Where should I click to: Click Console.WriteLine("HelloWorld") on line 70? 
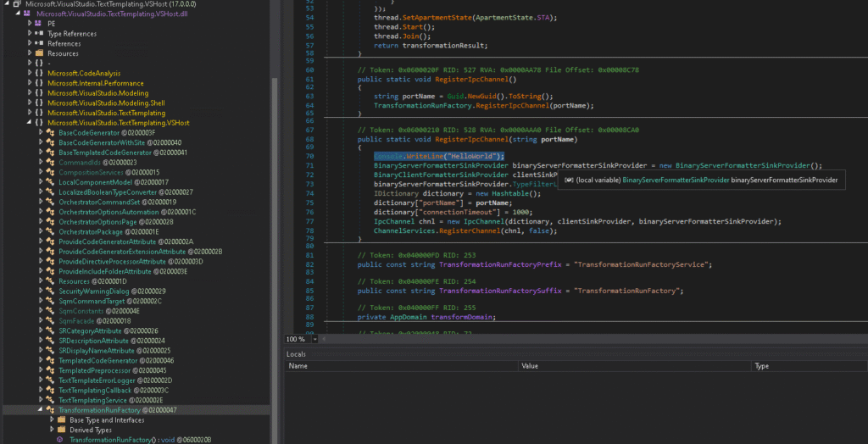pos(439,156)
